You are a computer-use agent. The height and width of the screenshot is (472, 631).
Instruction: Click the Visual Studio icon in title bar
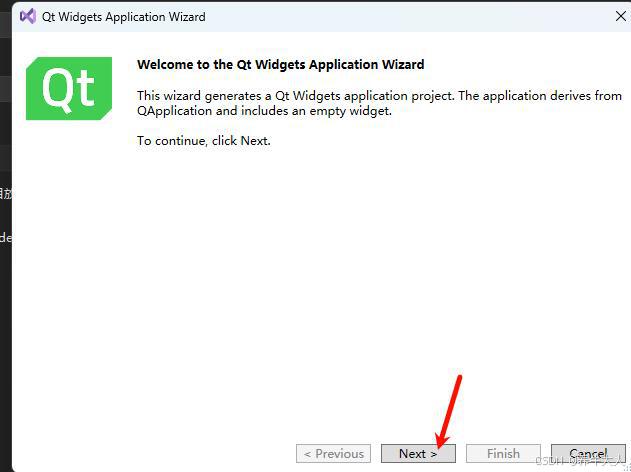tap(28, 16)
